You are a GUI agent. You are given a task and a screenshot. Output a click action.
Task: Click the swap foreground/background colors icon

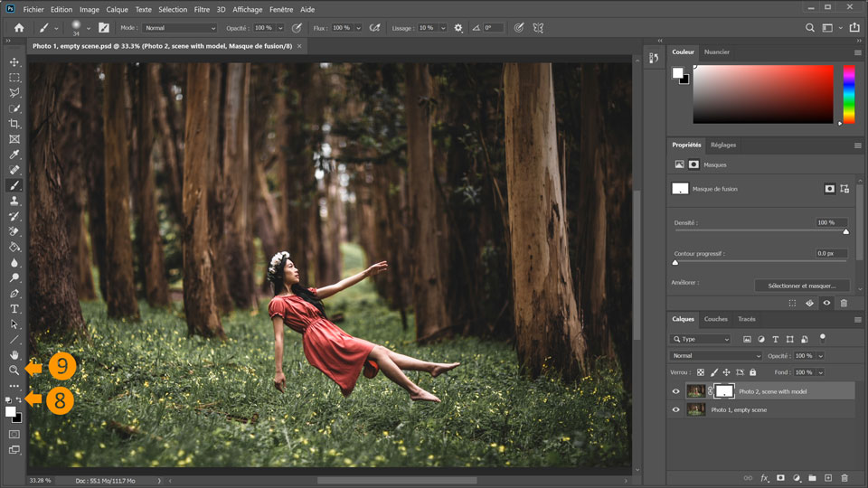coord(20,399)
